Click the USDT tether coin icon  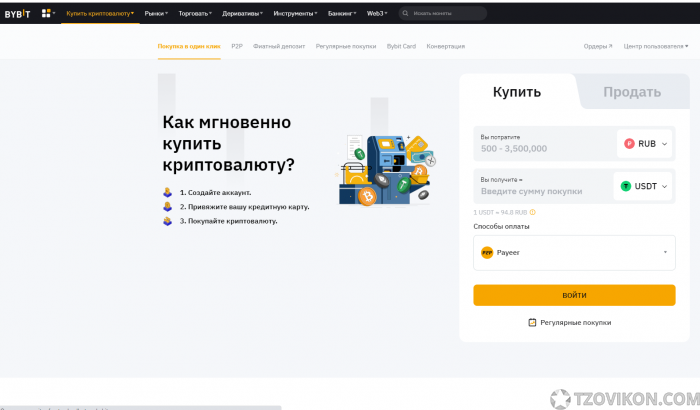click(626, 186)
